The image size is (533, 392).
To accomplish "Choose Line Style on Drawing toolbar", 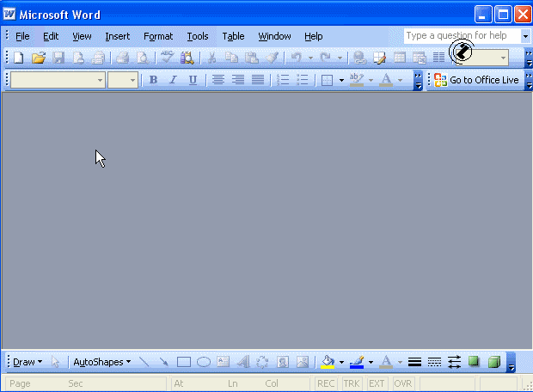I will pyautogui.click(x=414, y=362).
